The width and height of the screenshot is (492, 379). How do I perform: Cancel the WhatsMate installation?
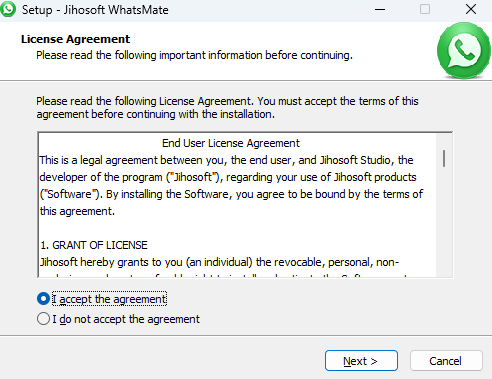click(x=446, y=361)
